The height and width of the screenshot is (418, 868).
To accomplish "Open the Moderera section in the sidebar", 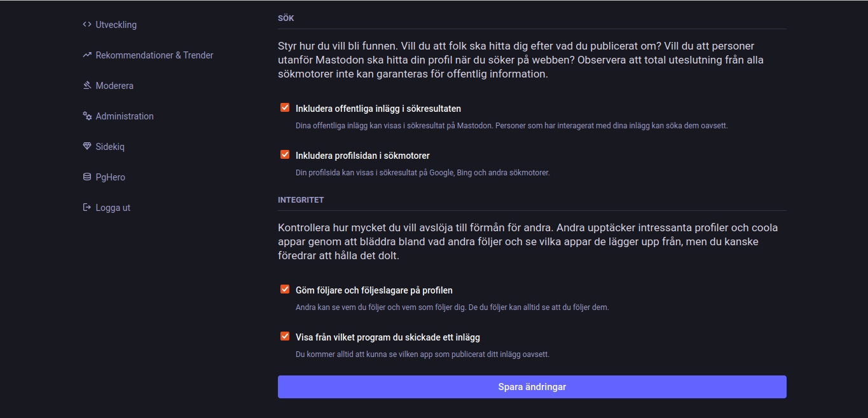I will pos(113,85).
